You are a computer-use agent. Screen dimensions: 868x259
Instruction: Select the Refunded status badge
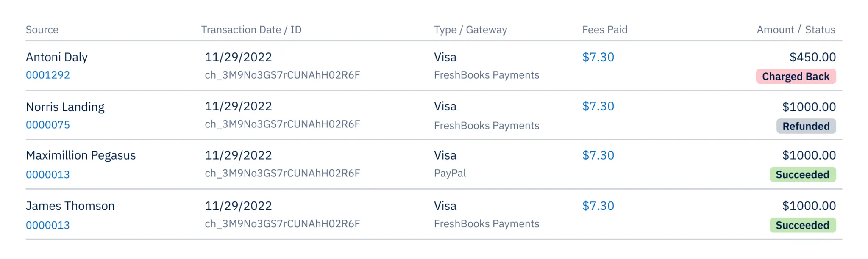(x=805, y=126)
